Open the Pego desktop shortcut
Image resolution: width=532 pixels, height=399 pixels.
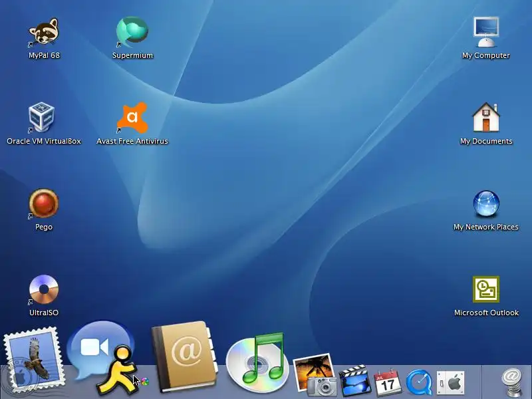44,203
